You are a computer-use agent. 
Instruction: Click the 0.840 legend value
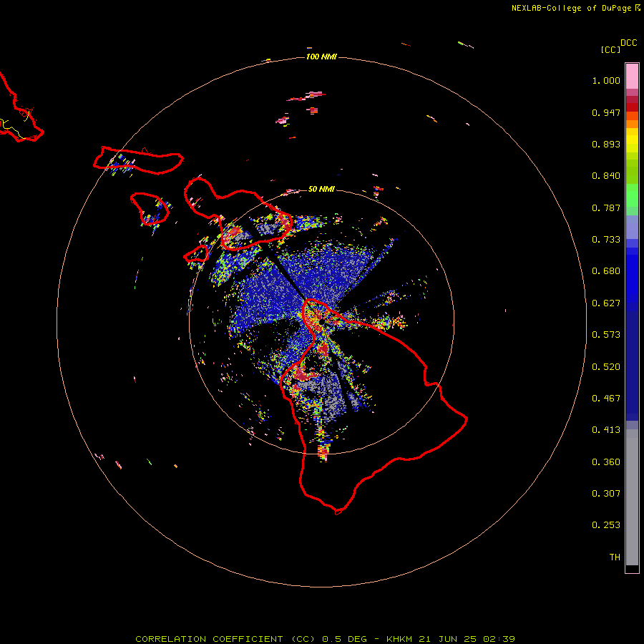pyautogui.click(x=606, y=176)
